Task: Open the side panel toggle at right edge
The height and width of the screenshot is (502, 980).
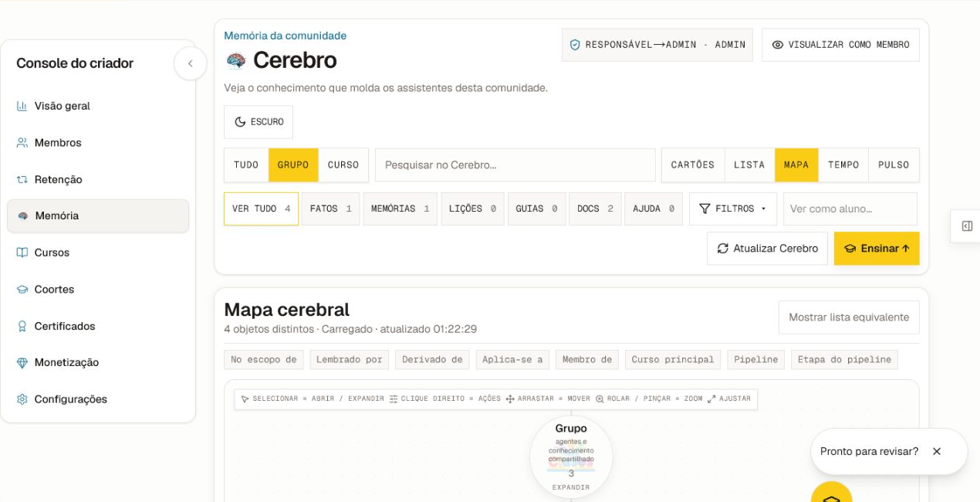Action: pyautogui.click(x=967, y=226)
